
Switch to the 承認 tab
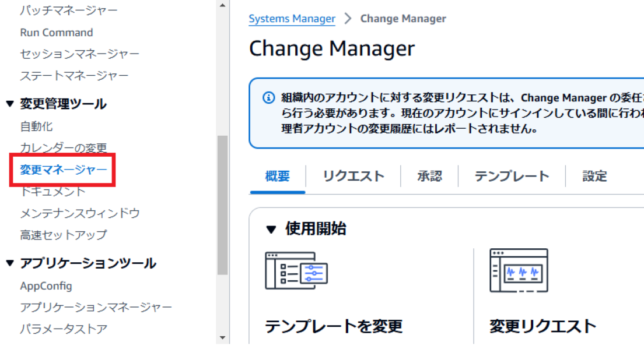[x=429, y=177]
